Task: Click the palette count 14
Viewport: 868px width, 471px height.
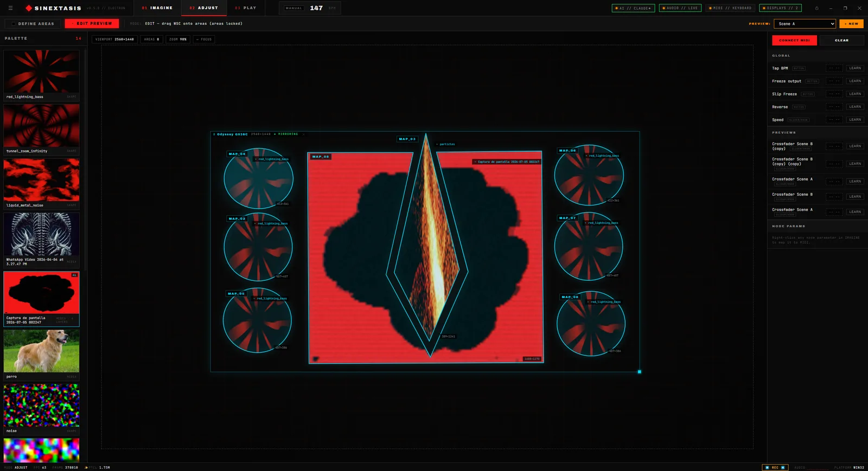Action: (79, 38)
